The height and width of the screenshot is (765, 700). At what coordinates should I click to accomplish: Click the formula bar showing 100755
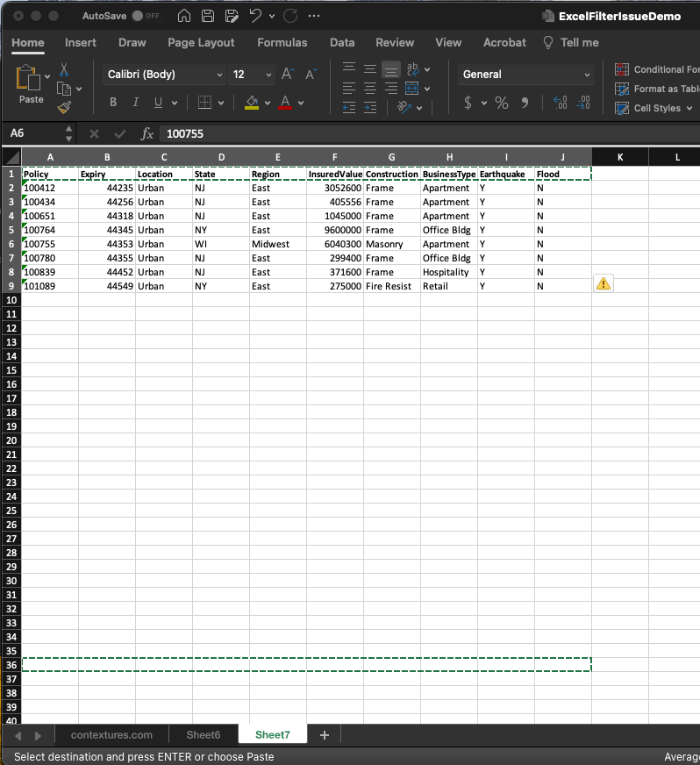(x=432, y=133)
